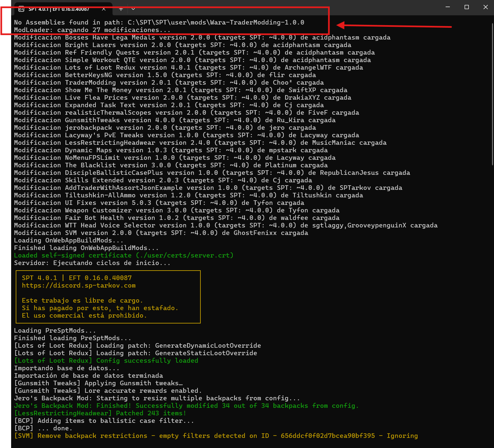Expand the new tab profile dropdown

pyautogui.click(x=133, y=9)
